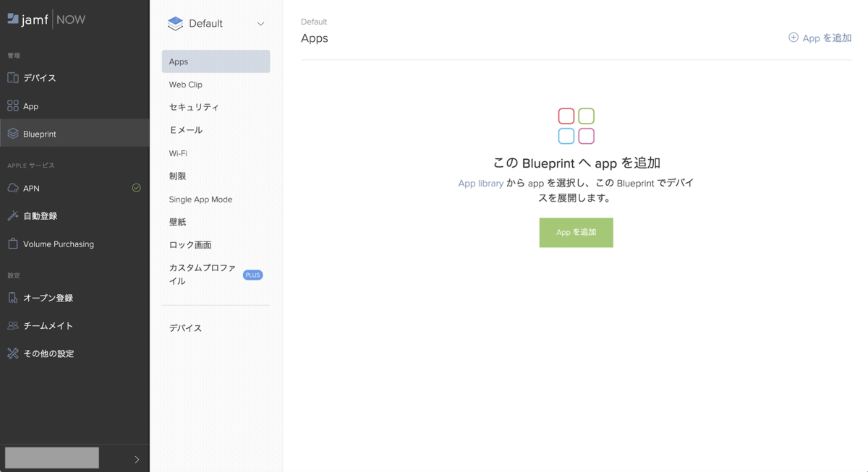The width and height of the screenshot is (868, 472).
Task: Click the gray account name box
Action: [52, 458]
